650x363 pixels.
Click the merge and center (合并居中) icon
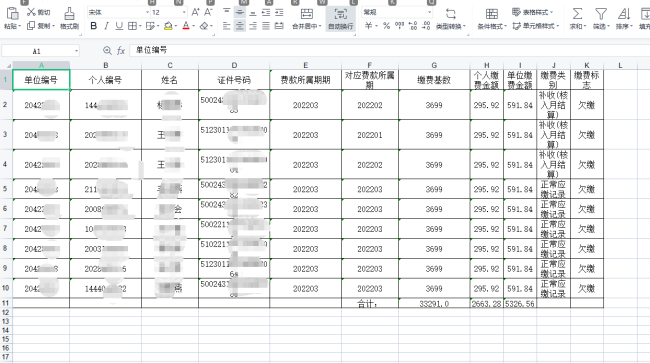point(307,14)
